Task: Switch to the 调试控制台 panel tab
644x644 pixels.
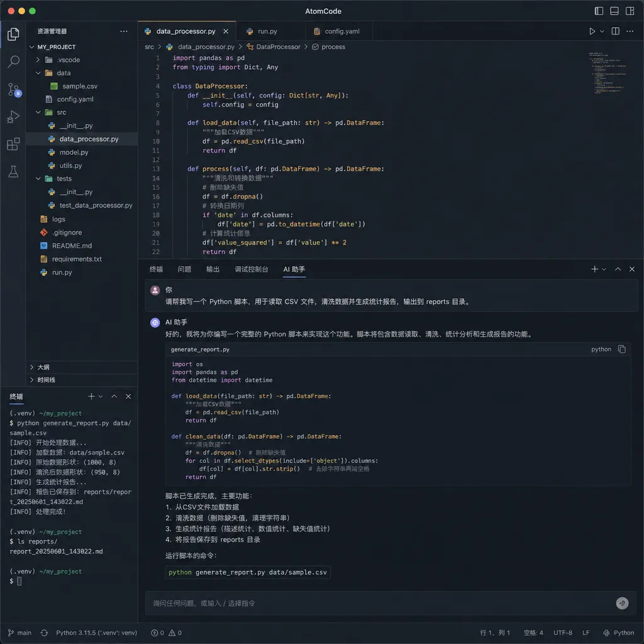Action: click(x=252, y=269)
